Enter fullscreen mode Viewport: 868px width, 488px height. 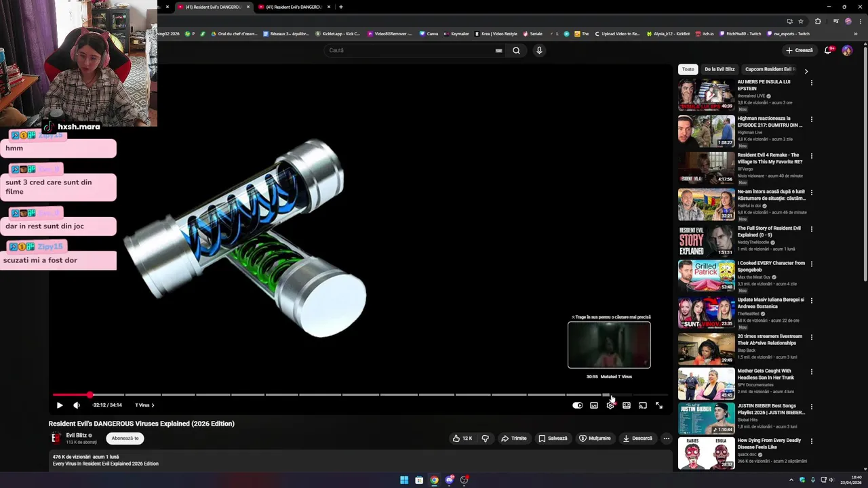pyautogui.click(x=659, y=405)
